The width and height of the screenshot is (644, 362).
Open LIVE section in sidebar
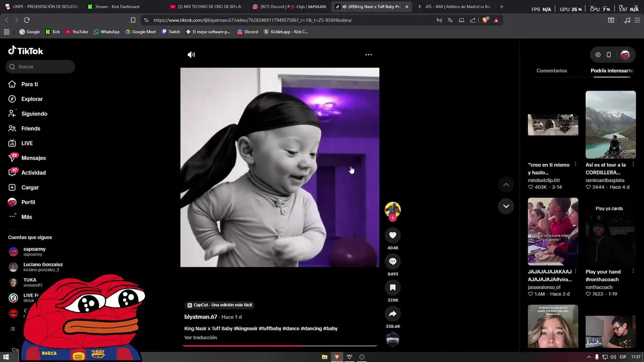click(x=27, y=143)
